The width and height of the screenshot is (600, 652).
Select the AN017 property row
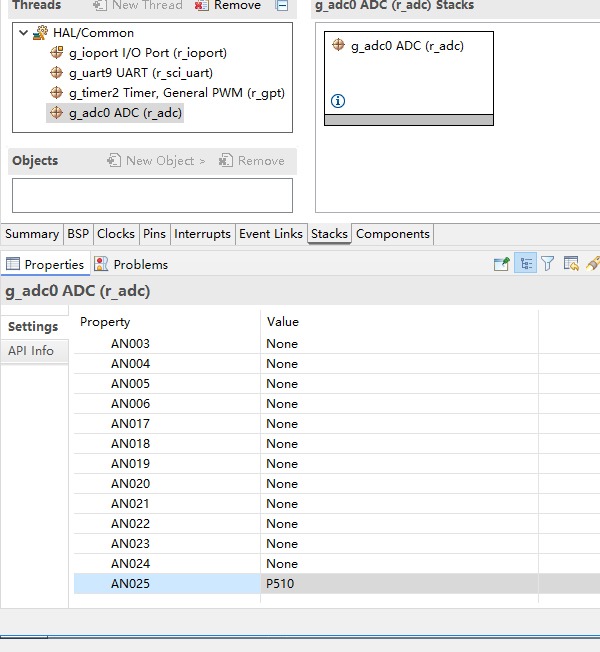[337, 423]
